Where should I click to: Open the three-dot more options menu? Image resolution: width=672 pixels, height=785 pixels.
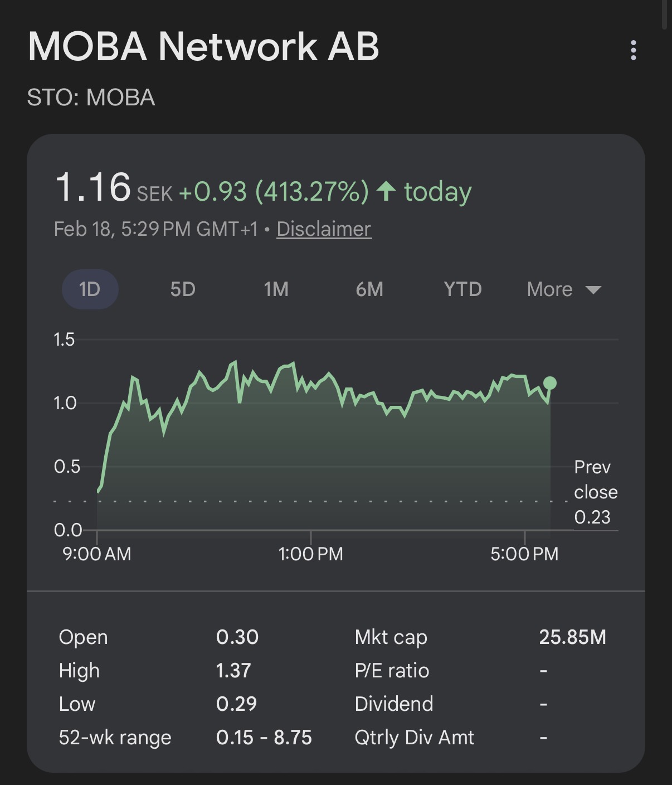click(x=633, y=50)
